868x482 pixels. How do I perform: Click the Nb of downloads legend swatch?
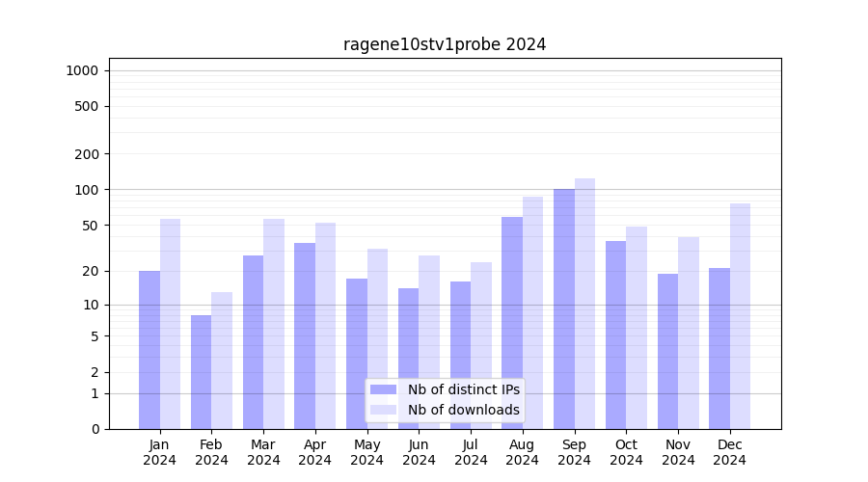click(x=384, y=410)
